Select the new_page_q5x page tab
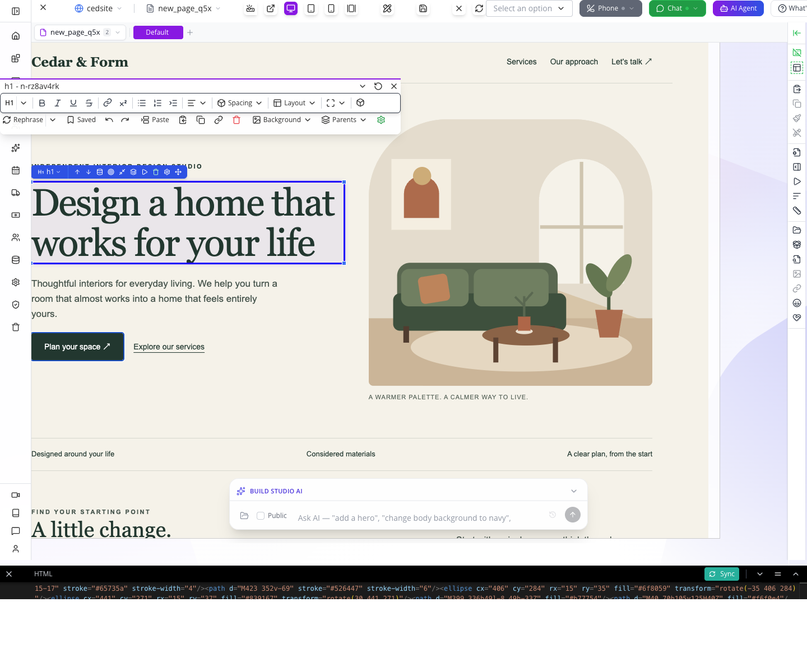 tap(80, 32)
